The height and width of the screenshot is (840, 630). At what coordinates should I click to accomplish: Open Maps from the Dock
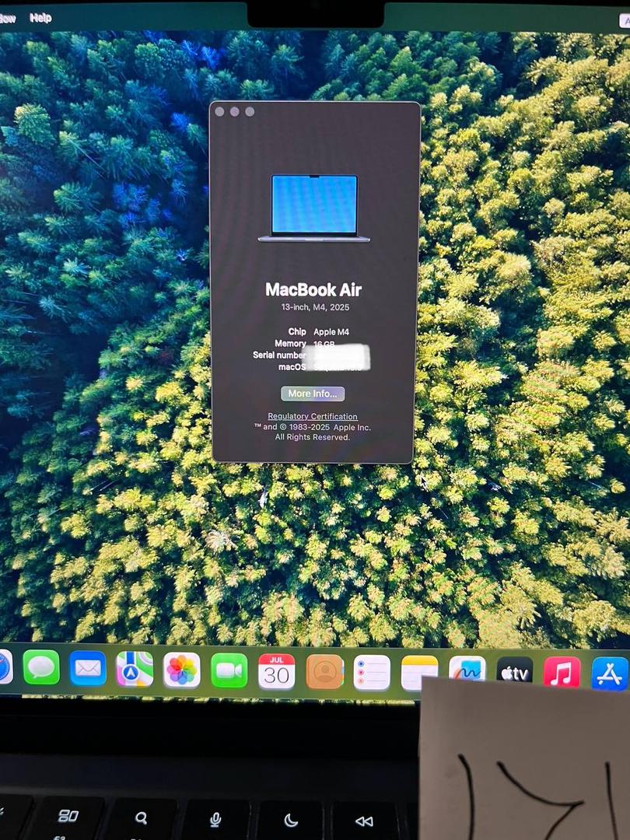(135, 669)
